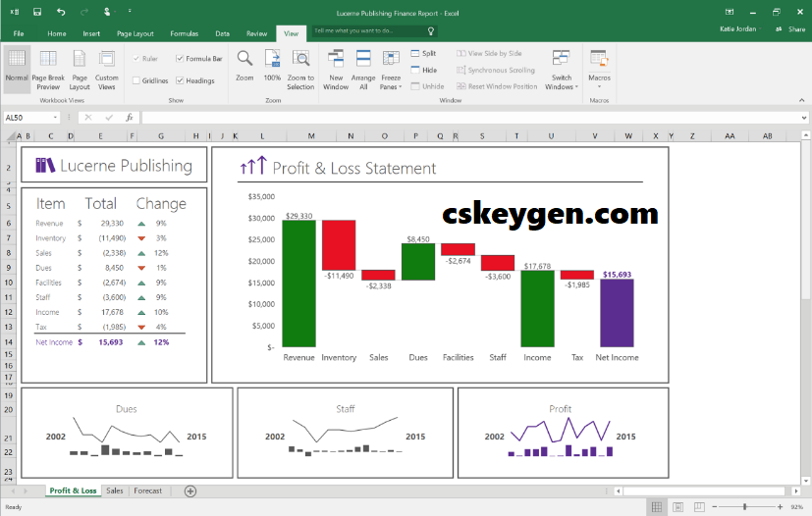Click Arrange All windows
Viewport: 812px width, 516px height.
363,70
